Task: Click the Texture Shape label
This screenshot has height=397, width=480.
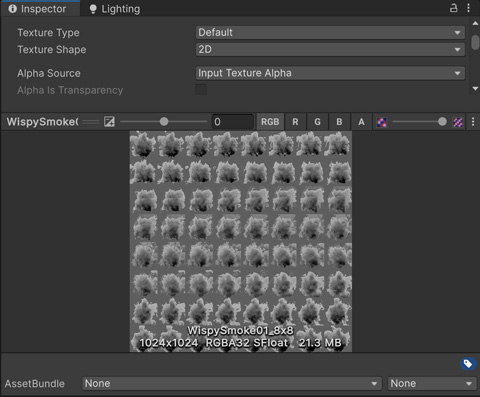Action: [52, 50]
